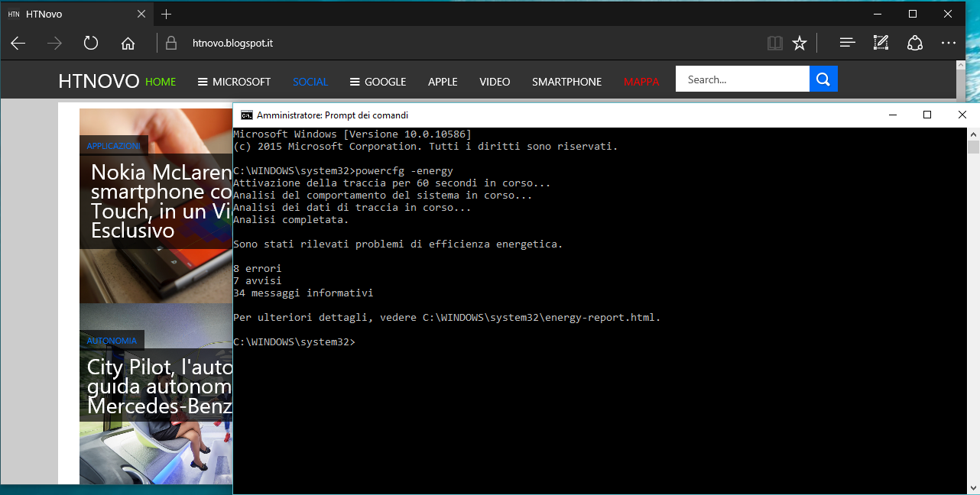Screen dimensions: 980x495
Task: Minimize the Command Prompt window
Action: tap(892, 115)
